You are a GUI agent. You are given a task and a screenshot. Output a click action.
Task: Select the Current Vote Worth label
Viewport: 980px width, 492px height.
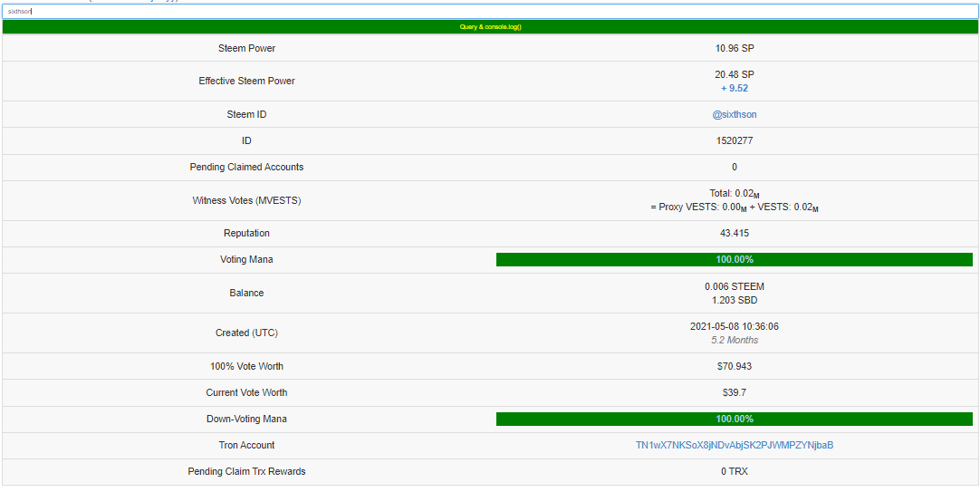247,392
